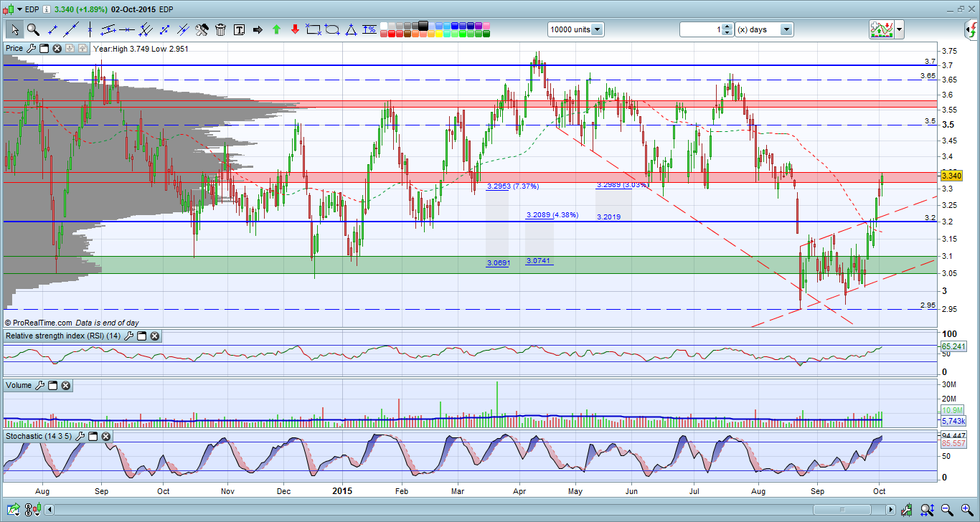Open the 10000 units dropdown

pyautogui.click(x=597, y=29)
